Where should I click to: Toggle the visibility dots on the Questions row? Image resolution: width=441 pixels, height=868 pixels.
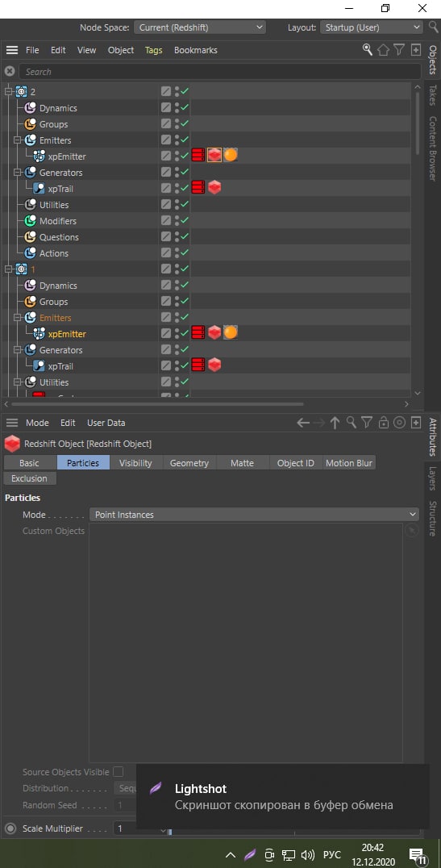pyautogui.click(x=177, y=237)
